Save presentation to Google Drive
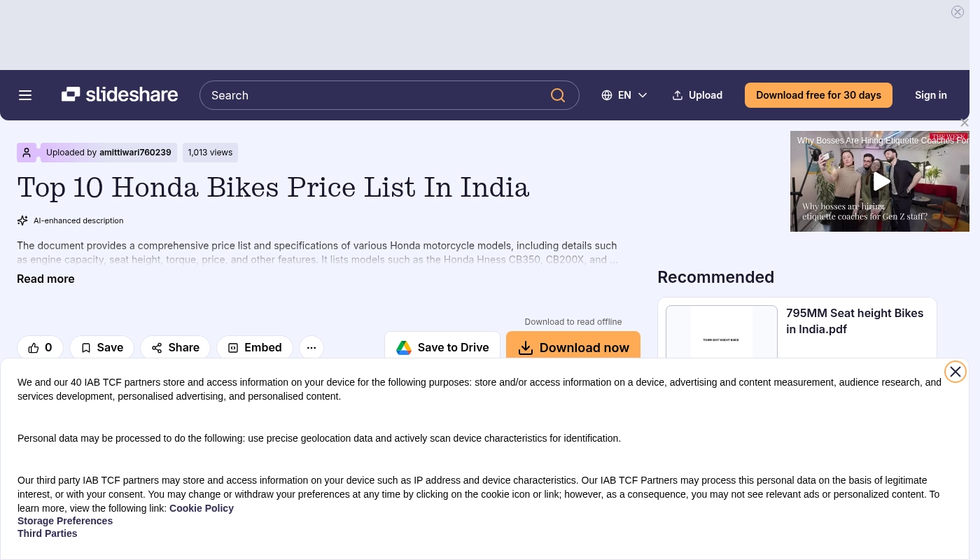This screenshot has height=560, width=980. click(x=442, y=347)
